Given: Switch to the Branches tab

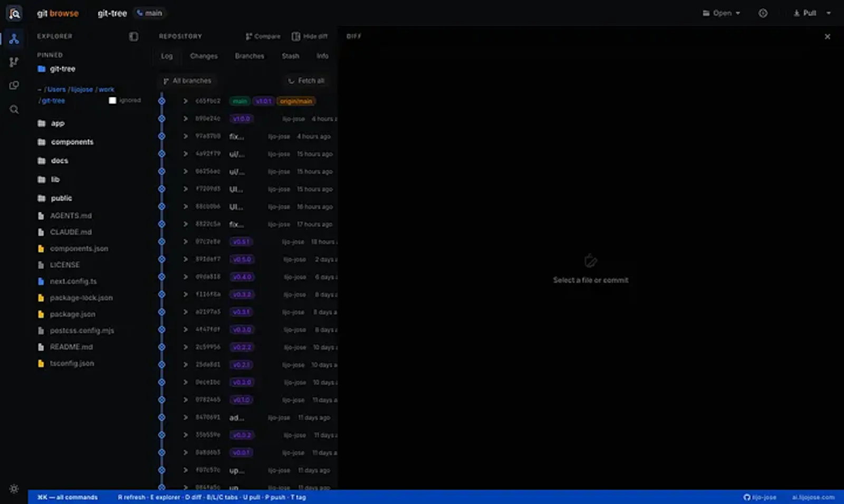Looking at the screenshot, I should [x=250, y=56].
